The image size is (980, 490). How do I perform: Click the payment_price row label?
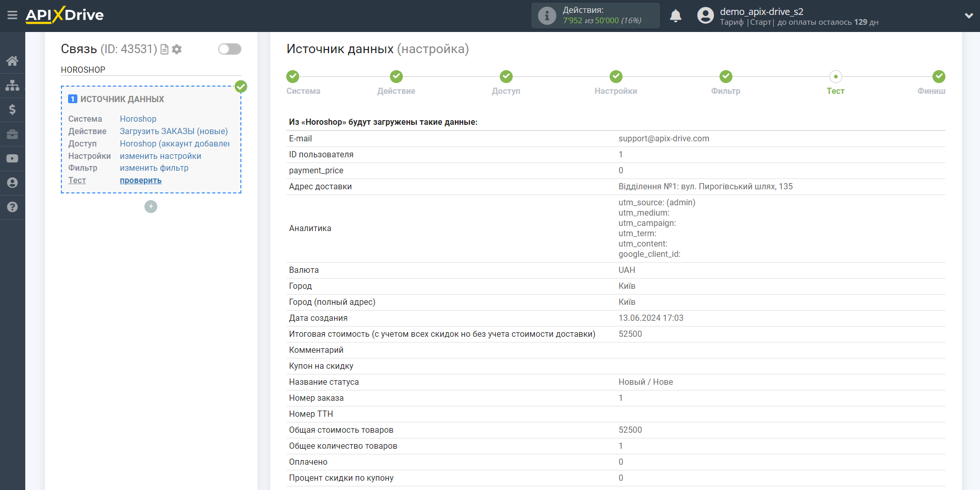click(316, 170)
